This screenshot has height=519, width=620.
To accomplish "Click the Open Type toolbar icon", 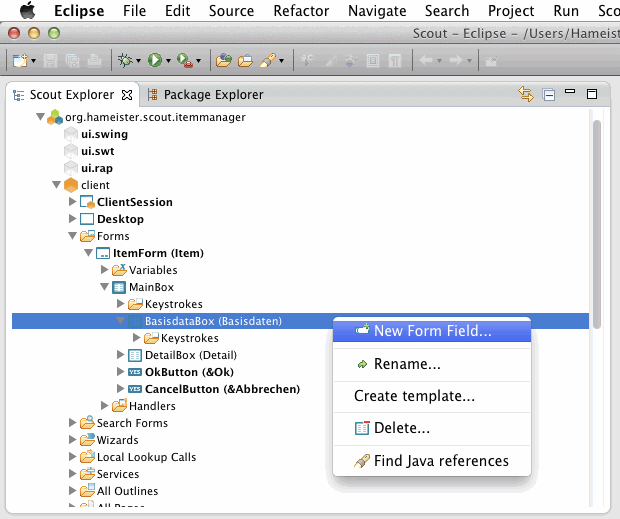I will (223, 61).
